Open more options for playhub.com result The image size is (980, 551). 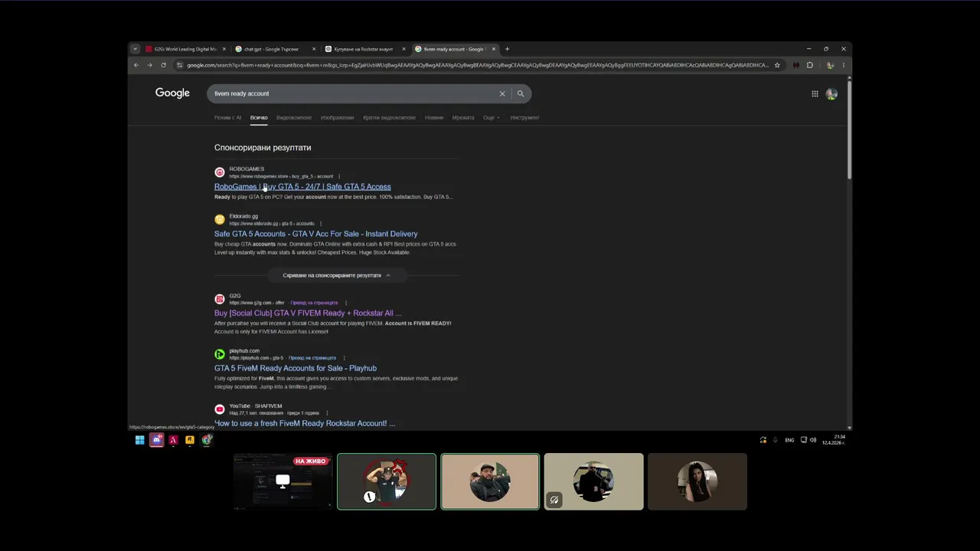344,357
